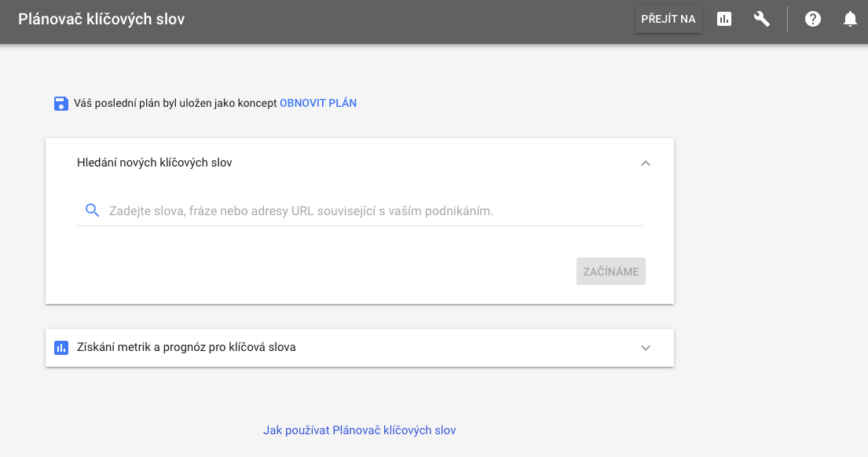The height and width of the screenshot is (457, 868).
Task: Click the Získání metrik a prognóz title
Action: [186, 347]
